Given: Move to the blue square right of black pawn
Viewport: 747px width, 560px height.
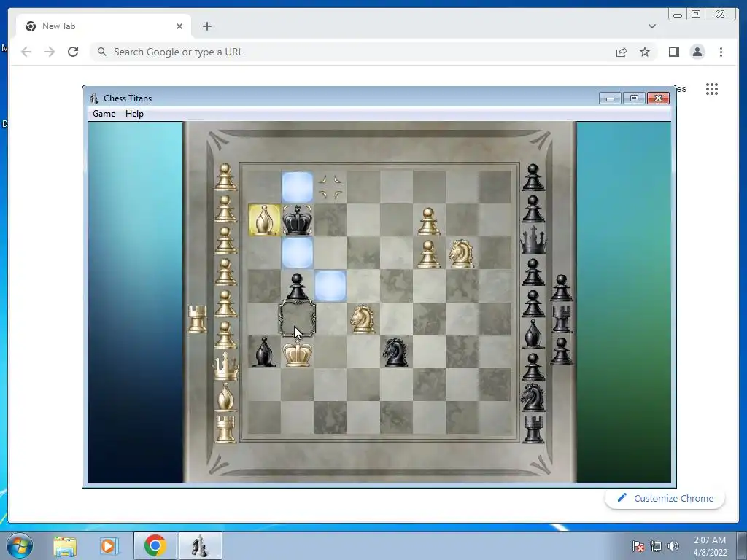Looking at the screenshot, I should click(x=330, y=286).
